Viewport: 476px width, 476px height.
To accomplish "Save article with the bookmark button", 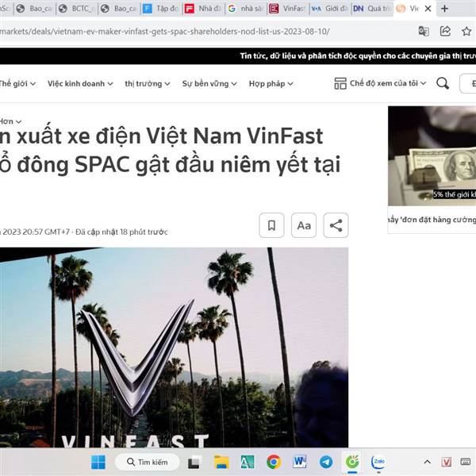I will tap(271, 225).
